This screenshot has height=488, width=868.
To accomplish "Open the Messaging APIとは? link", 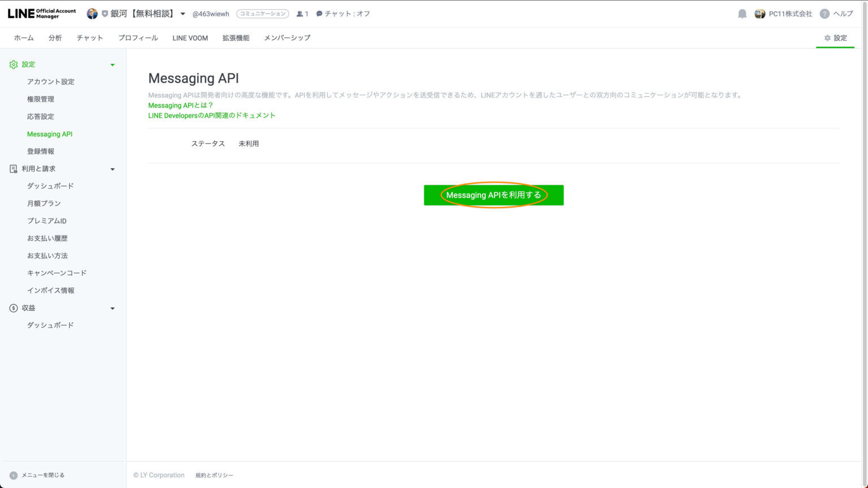I will coord(180,105).
